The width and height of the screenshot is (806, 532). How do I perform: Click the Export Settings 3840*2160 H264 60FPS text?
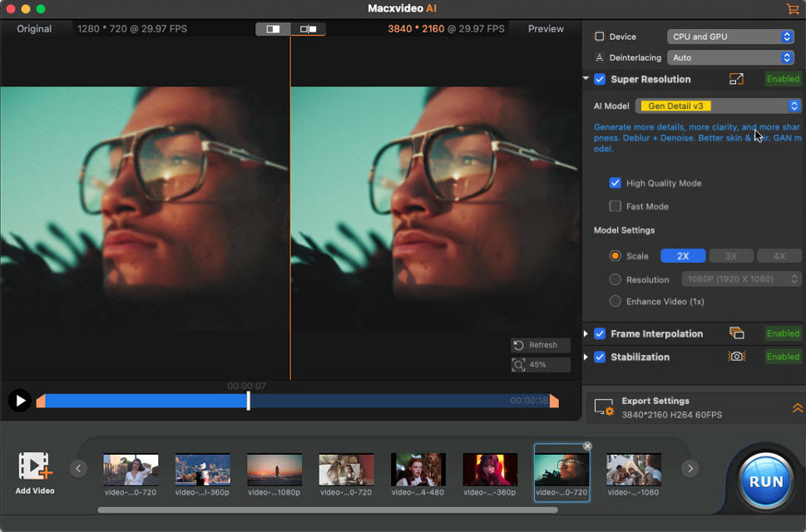671,415
